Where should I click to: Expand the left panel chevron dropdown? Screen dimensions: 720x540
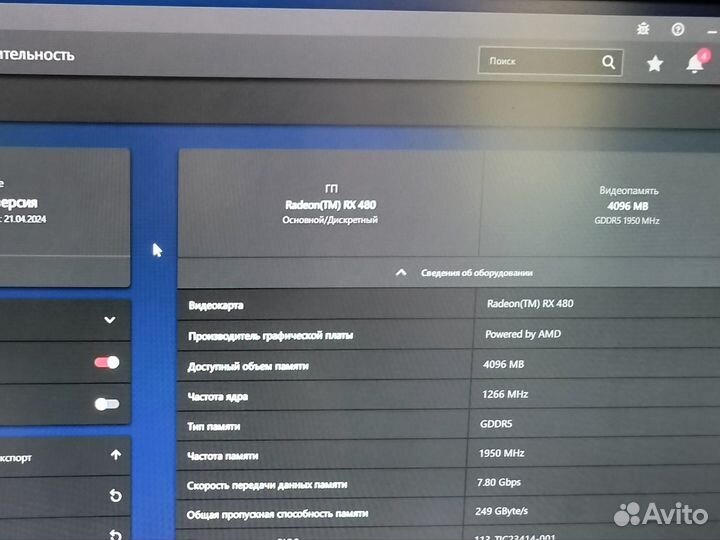110,320
